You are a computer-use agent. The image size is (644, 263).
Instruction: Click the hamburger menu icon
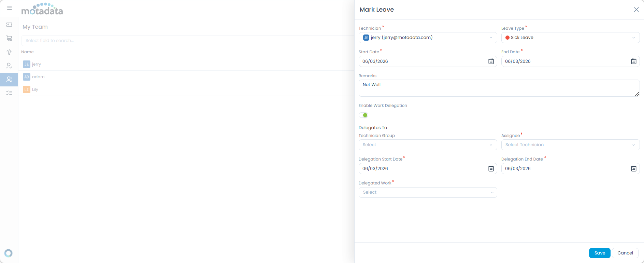pyautogui.click(x=10, y=8)
